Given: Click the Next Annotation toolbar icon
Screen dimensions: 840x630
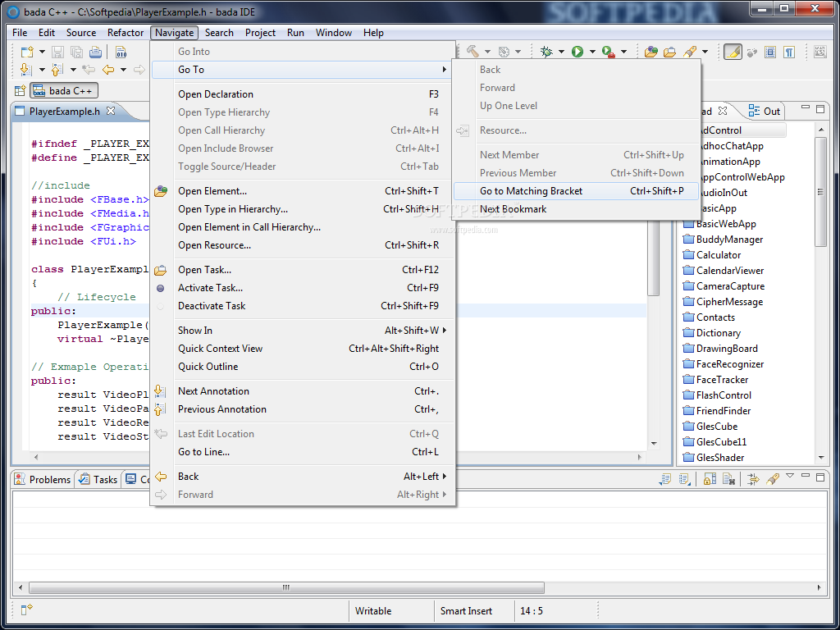Looking at the screenshot, I should (x=25, y=70).
